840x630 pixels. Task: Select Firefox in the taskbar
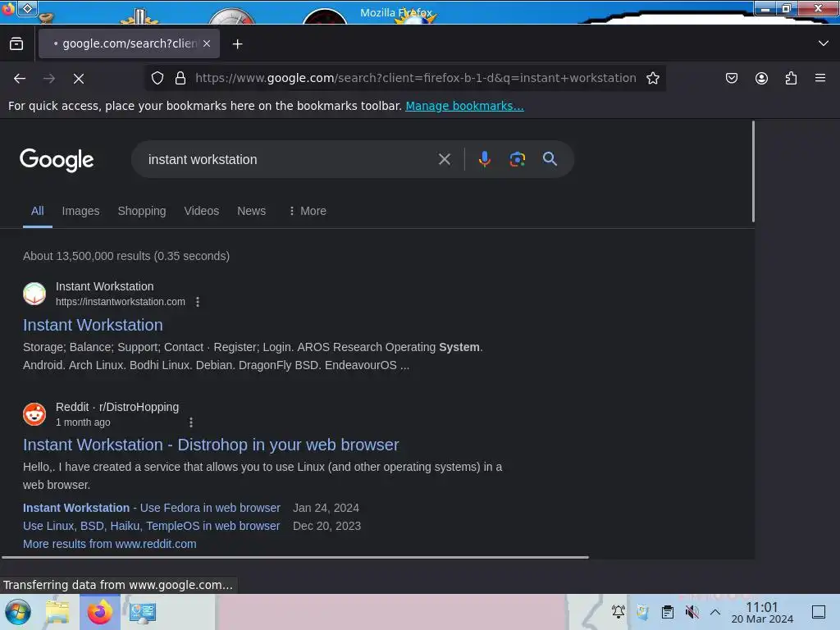pos(100,612)
